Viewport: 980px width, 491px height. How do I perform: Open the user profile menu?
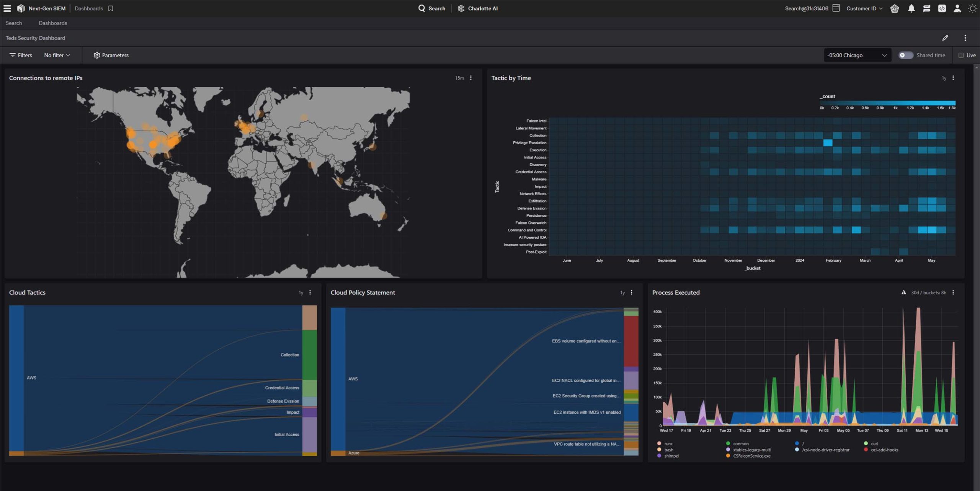point(957,8)
